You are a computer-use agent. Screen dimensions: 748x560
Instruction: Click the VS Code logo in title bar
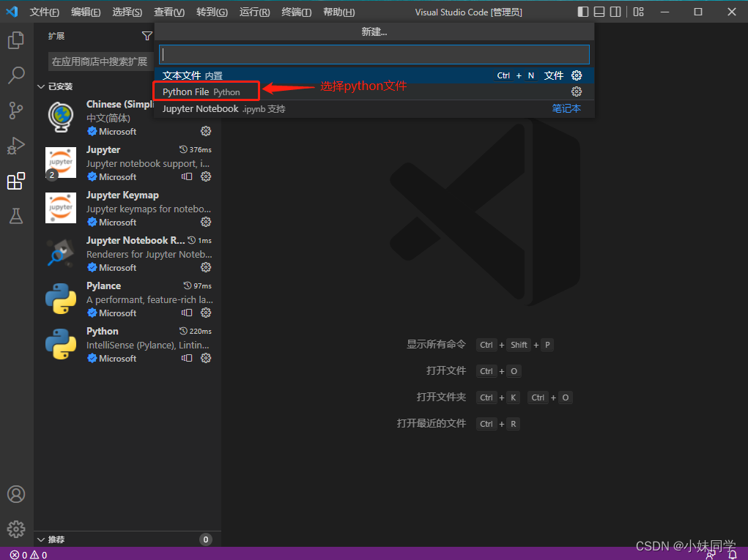pyautogui.click(x=12, y=12)
